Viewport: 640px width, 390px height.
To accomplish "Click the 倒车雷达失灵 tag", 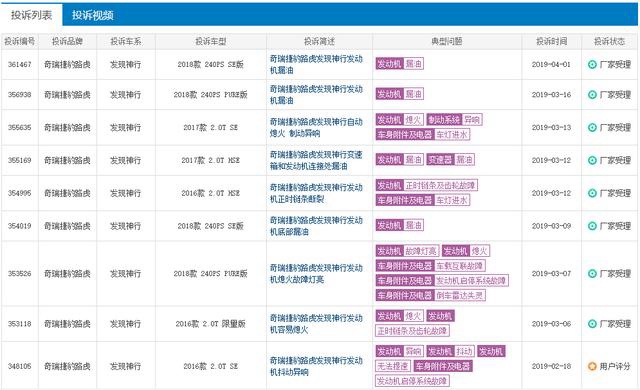I will pyautogui.click(x=431, y=295).
